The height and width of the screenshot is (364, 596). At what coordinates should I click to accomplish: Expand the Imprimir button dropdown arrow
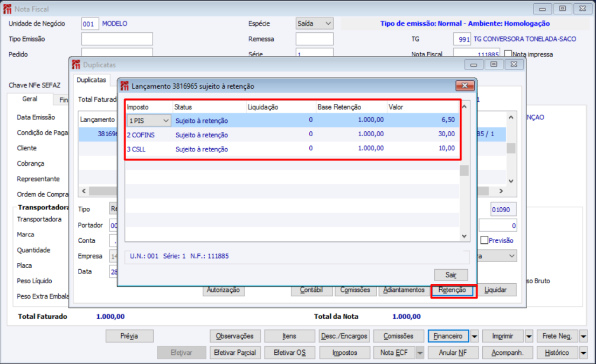(529, 336)
